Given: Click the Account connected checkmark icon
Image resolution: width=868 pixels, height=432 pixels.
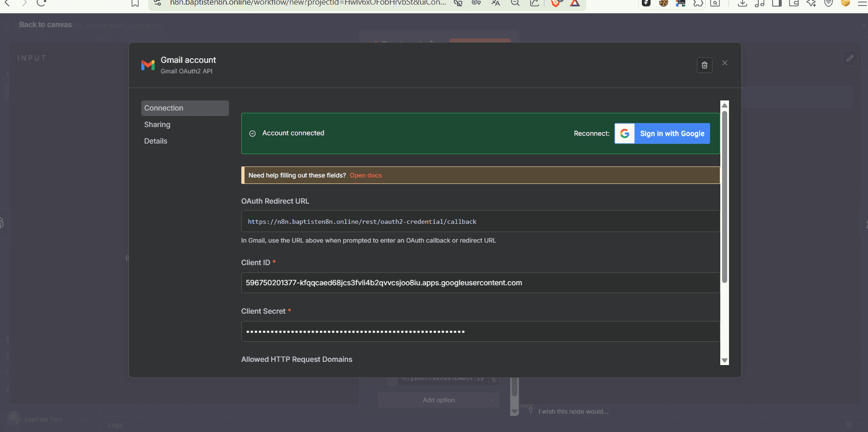Looking at the screenshot, I should [x=252, y=133].
